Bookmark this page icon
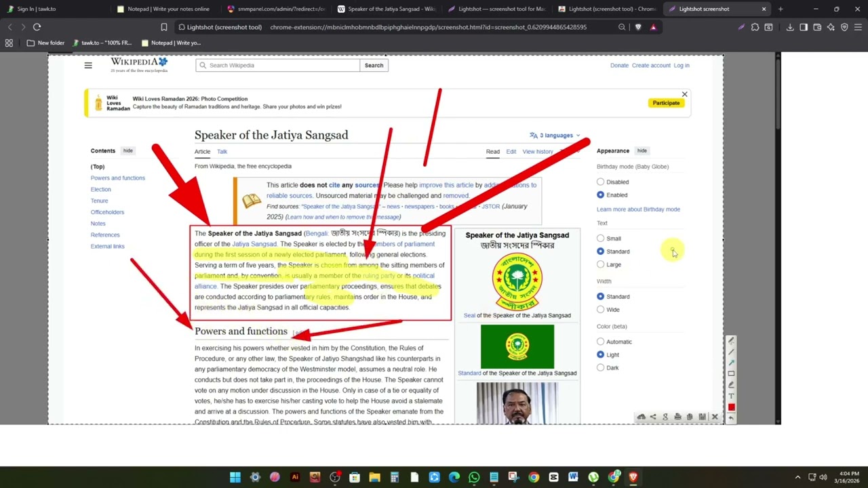The width and height of the screenshot is (868, 488). 164,27
